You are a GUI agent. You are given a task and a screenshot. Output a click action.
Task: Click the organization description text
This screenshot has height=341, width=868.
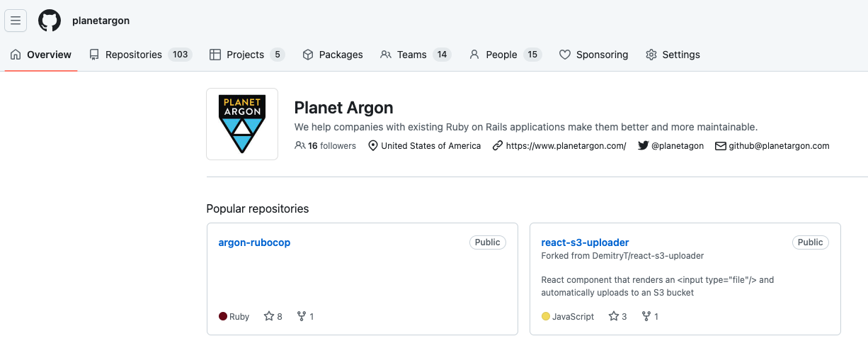click(x=526, y=127)
